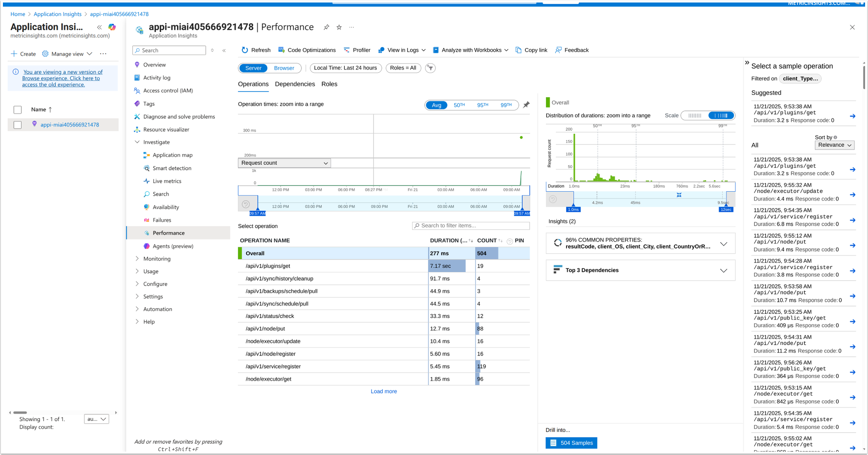
Task: Pin the operation times chart
Action: point(526,105)
